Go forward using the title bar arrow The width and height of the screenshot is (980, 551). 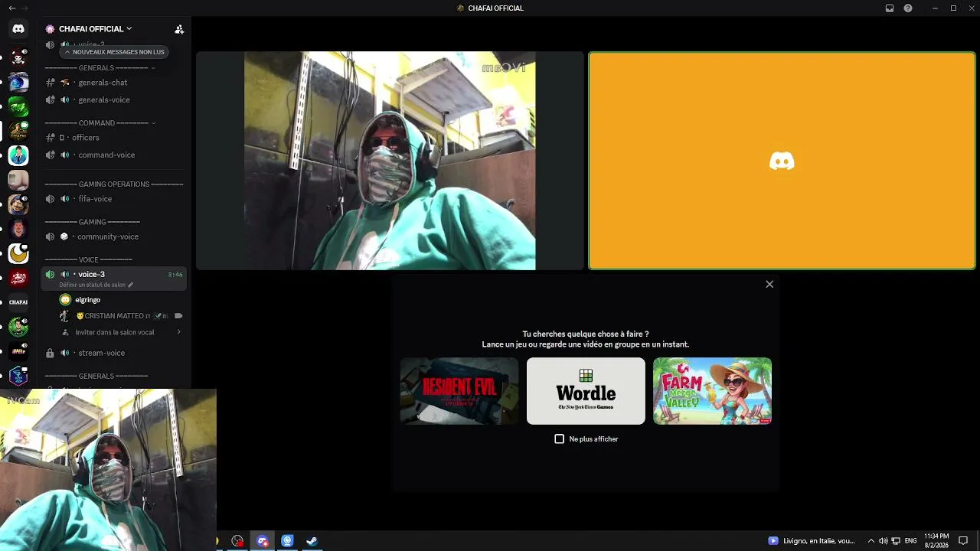(25, 8)
